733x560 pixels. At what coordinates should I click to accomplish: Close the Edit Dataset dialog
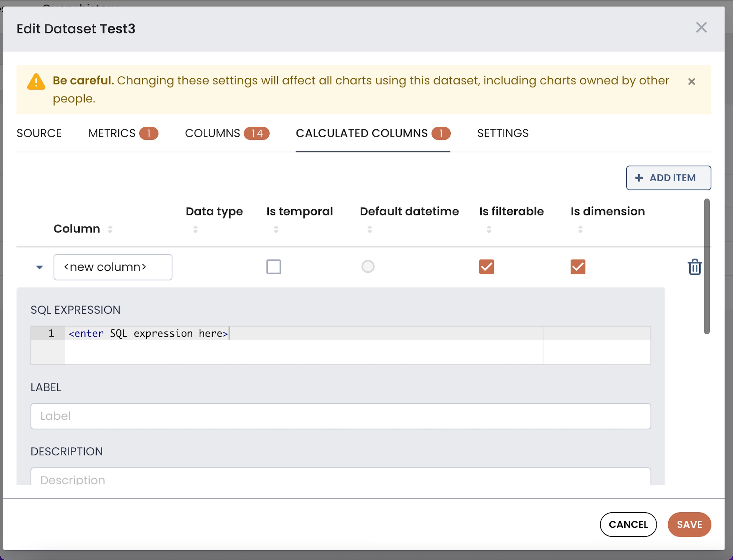click(701, 28)
